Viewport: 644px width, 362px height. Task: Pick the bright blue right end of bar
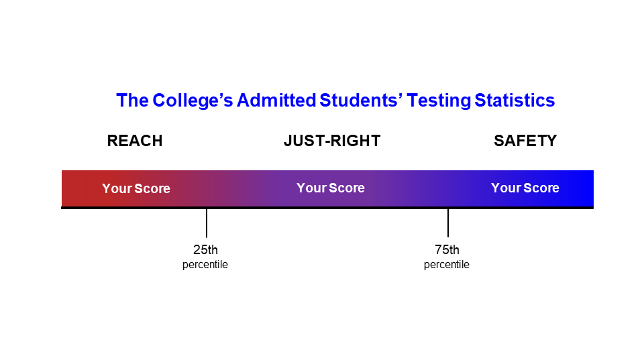pyautogui.click(x=583, y=188)
